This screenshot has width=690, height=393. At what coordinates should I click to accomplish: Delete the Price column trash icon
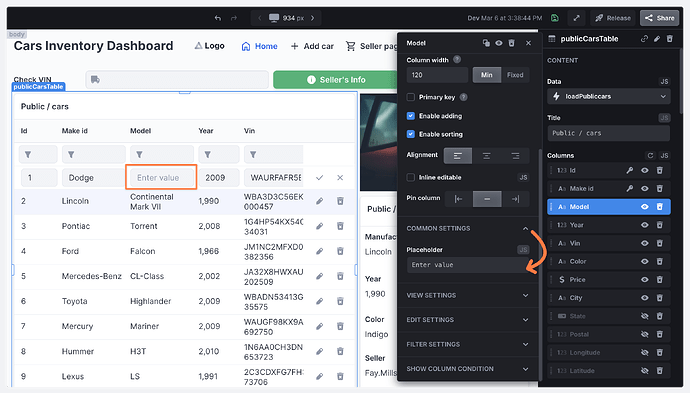[x=660, y=279]
